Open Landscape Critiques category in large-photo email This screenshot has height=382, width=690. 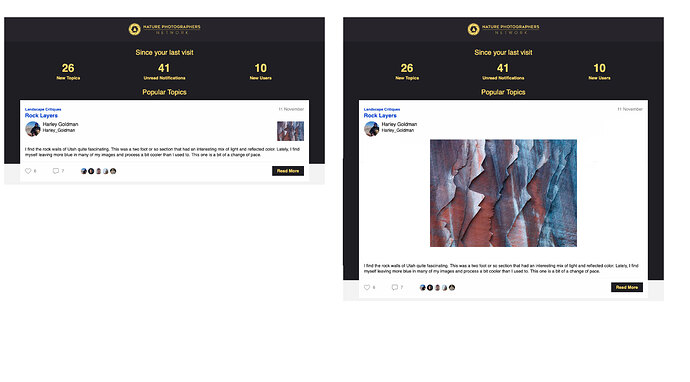pyautogui.click(x=382, y=109)
